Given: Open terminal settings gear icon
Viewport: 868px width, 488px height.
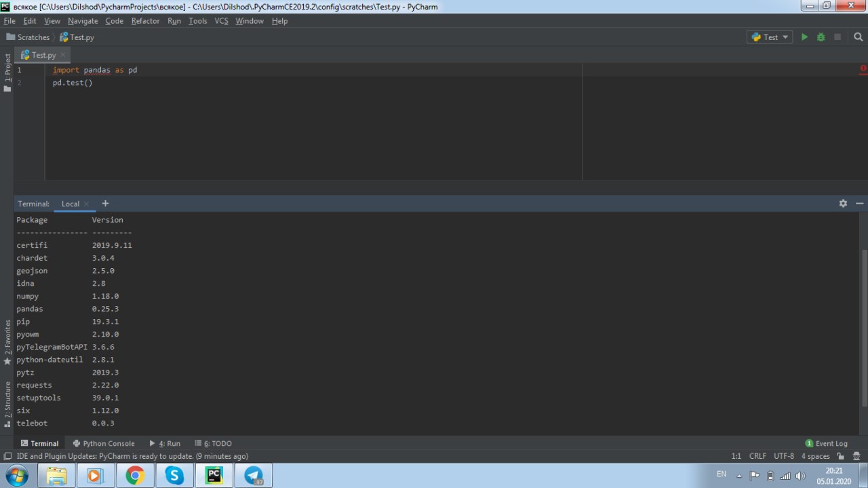Looking at the screenshot, I should 843,204.
